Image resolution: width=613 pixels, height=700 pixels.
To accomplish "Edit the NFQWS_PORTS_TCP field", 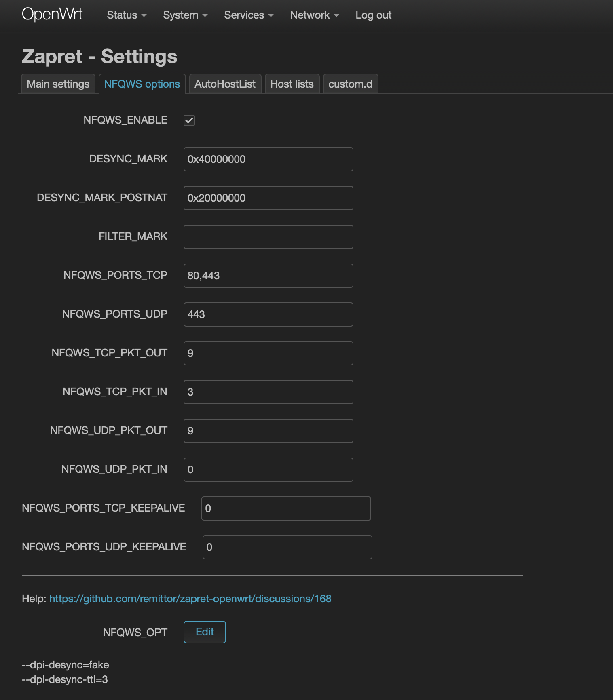I will coord(268,276).
